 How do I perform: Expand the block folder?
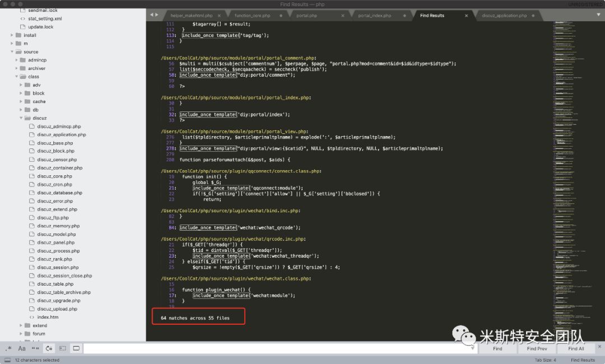point(21,93)
